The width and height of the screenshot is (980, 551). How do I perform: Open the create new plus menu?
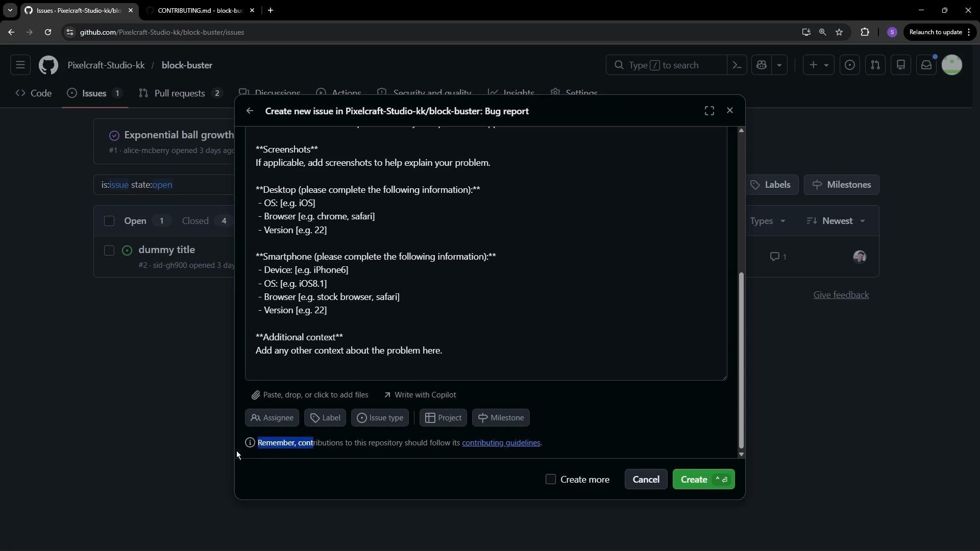pyautogui.click(x=819, y=65)
